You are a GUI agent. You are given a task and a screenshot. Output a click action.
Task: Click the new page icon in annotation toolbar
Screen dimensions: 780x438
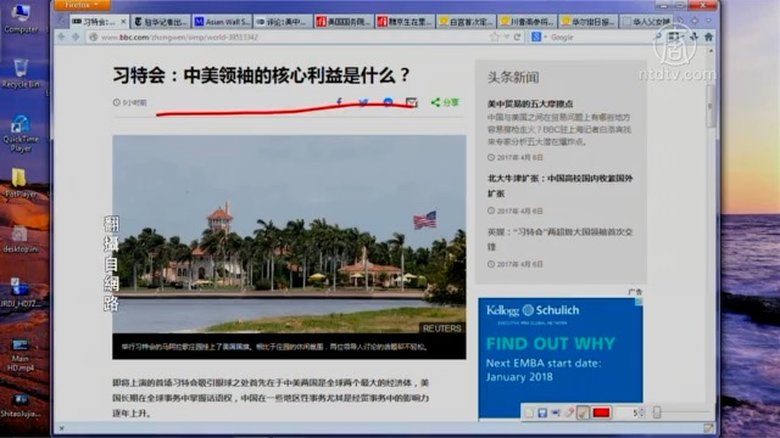(529, 412)
